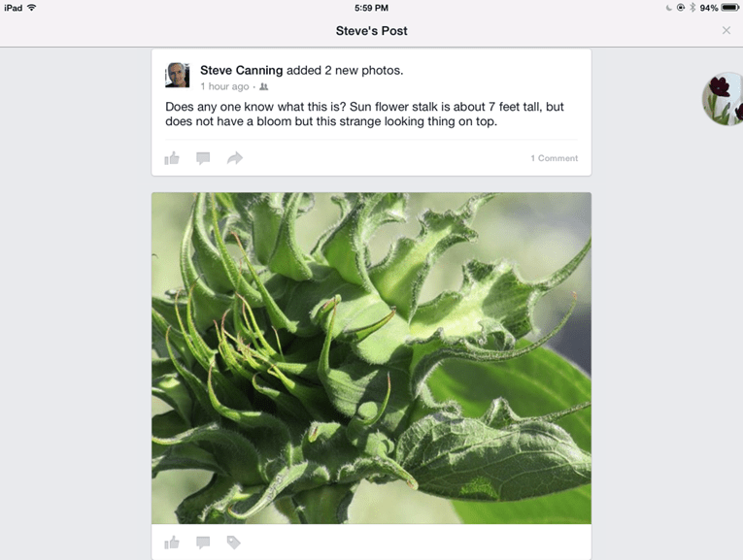Open Steve Canning's profile name link
Viewport: 743px width, 560px height.
click(241, 71)
